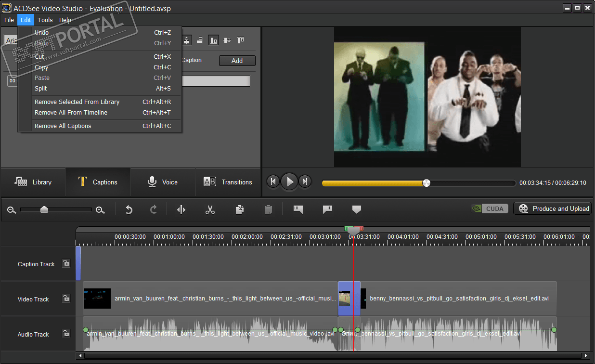Viewport: 595px width, 364px height.
Task: Select the armin_van_buuren audio clip
Action: (x=210, y=334)
